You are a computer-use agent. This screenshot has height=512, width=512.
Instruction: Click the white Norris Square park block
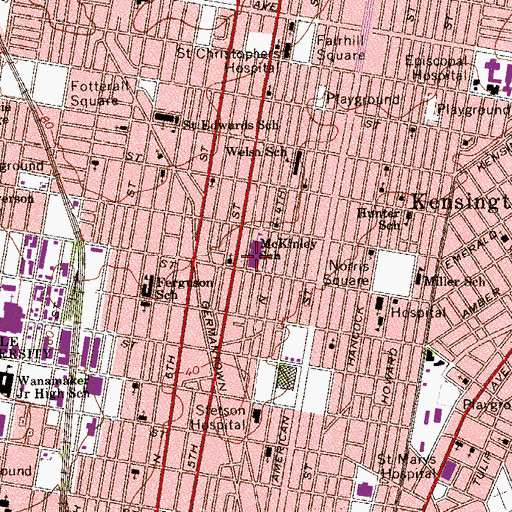[395, 273]
